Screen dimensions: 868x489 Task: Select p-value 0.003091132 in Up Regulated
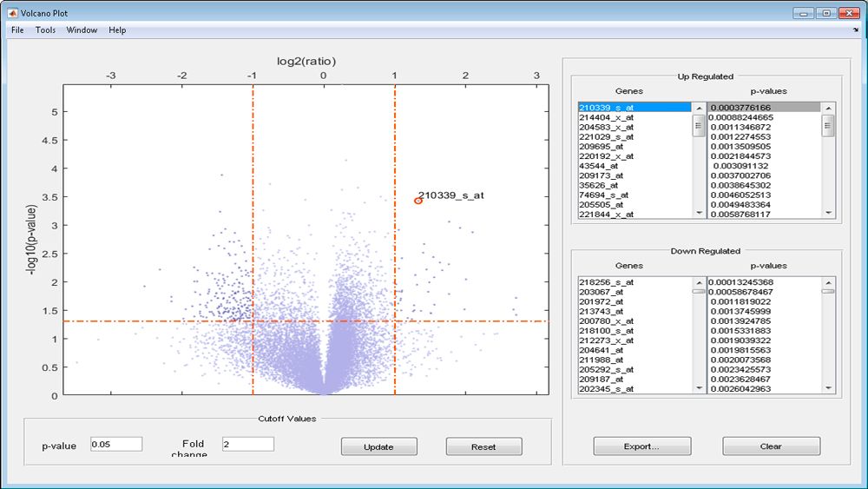(765, 166)
